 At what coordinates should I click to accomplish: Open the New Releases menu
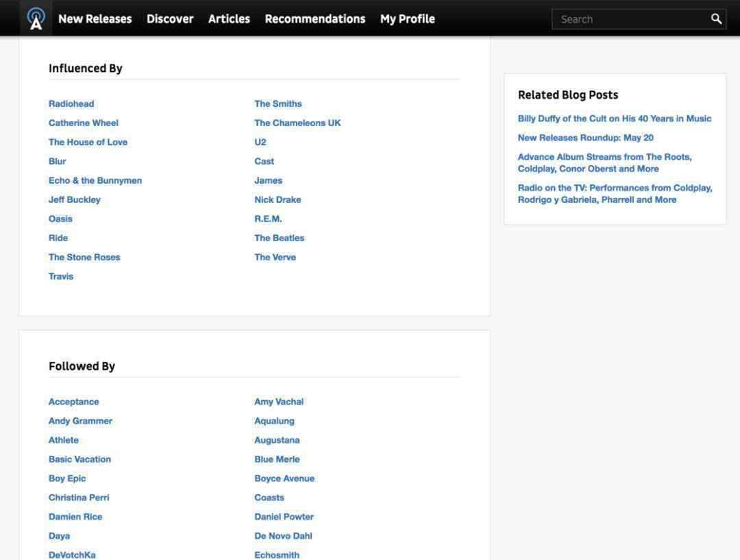click(95, 19)
